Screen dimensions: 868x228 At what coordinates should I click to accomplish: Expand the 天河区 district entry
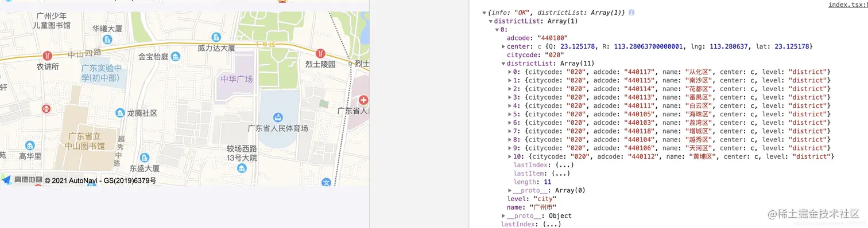coord(510,148)
